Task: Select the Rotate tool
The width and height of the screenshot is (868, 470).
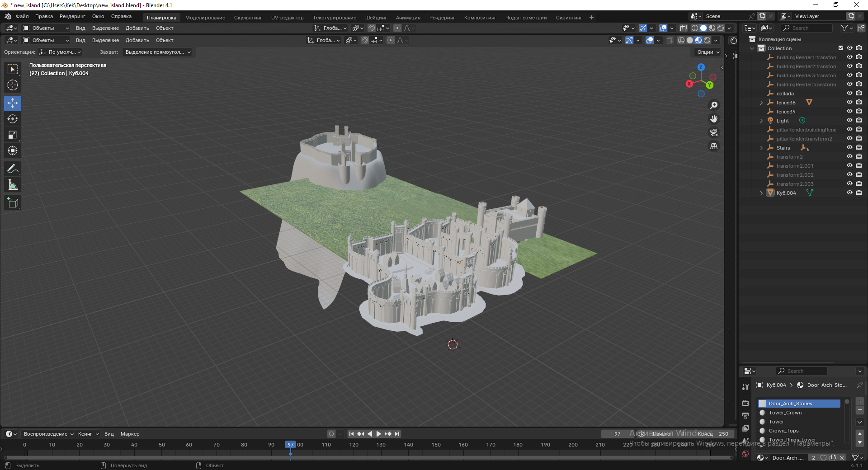Action: (13, 119)
